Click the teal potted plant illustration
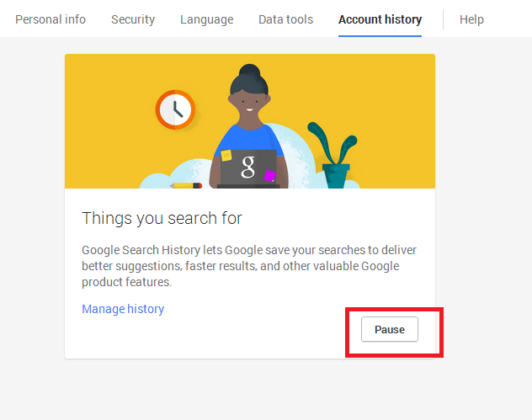 (x=334, y=156)
